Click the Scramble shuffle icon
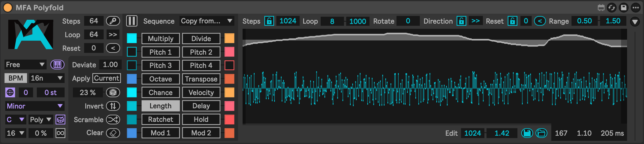 pos(113,120)
